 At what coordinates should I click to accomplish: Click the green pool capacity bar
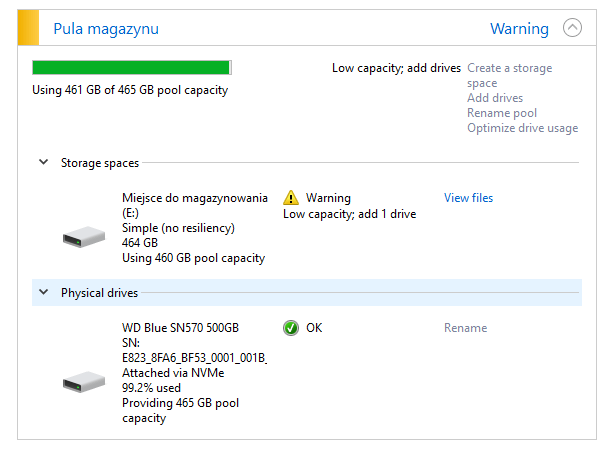[132, 68]
